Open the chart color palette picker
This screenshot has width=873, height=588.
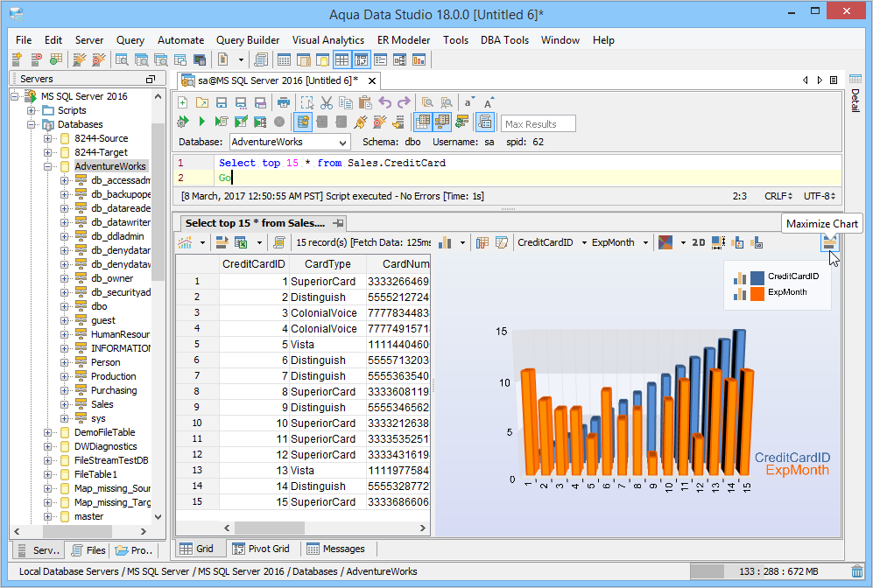pyautogui.click(x=666, y=242)
